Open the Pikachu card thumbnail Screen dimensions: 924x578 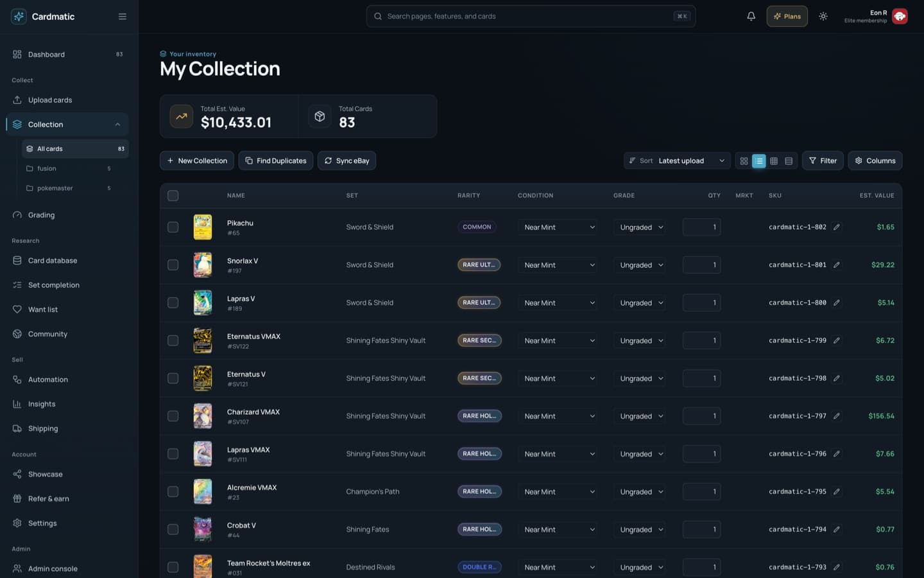[203, 227]
